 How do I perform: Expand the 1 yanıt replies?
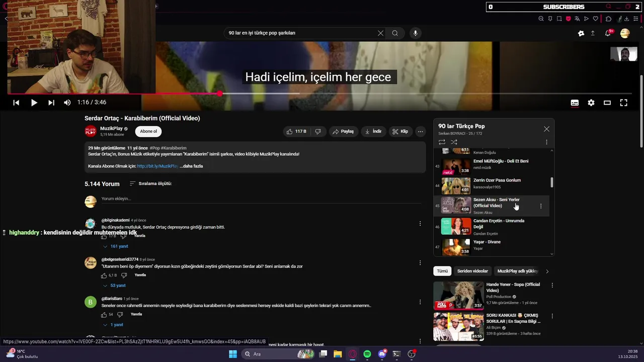click(x=113, y=325)
